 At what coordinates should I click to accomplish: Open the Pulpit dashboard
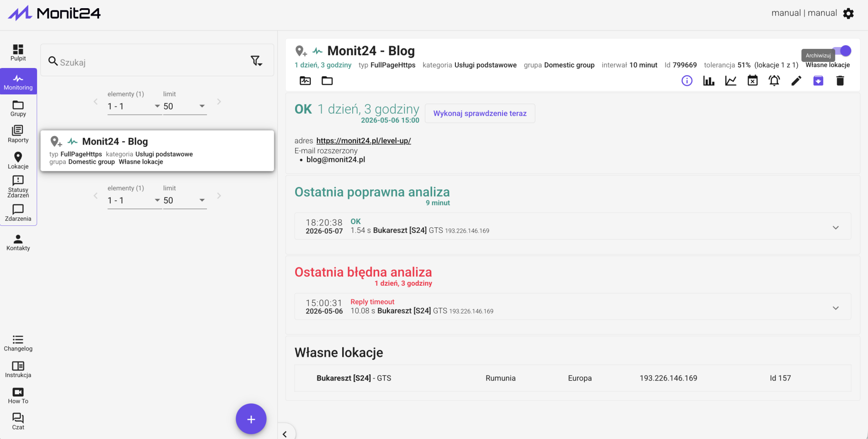coord(18,52)
